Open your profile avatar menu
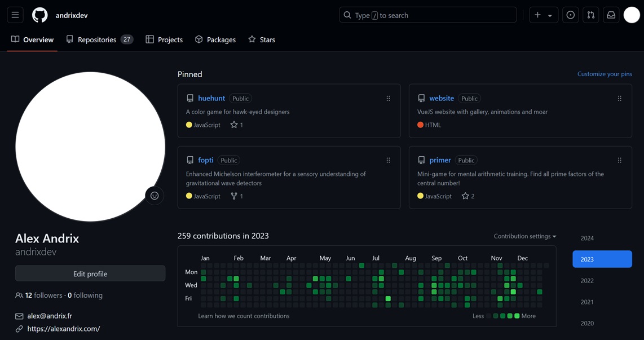This screenshot has height=340, width=644. coord(632,15)
